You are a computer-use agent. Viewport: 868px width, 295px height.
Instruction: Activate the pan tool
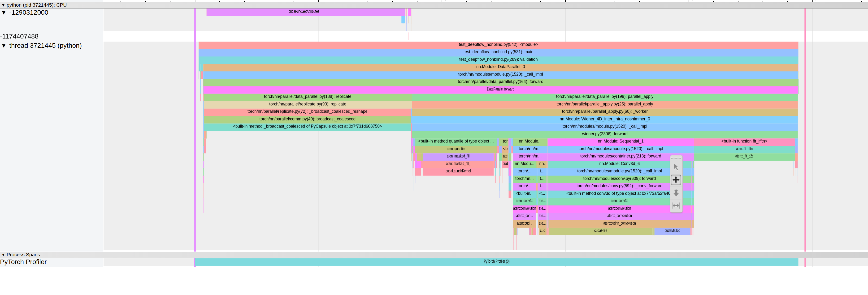pos(676,180)
